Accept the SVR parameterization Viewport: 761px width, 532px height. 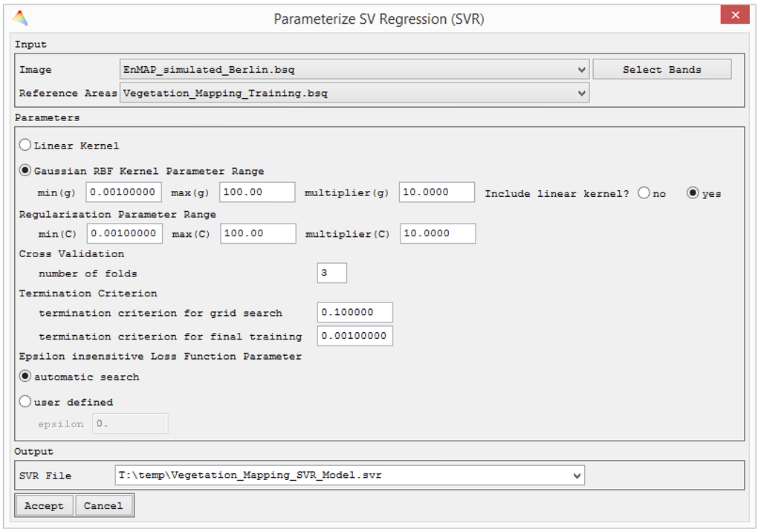click(44, 505)
